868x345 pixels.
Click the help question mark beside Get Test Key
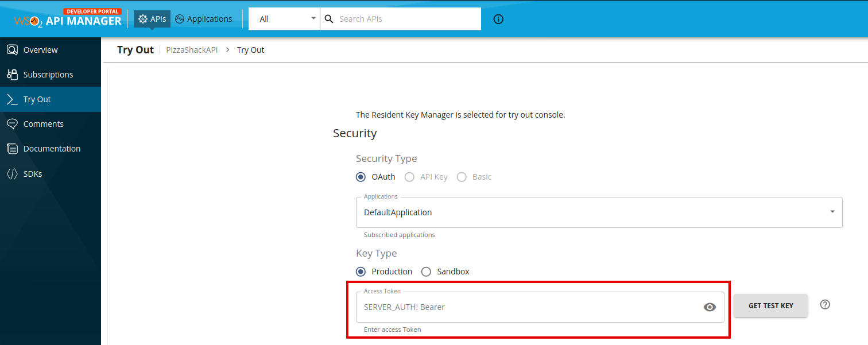[x=825, y=305]
